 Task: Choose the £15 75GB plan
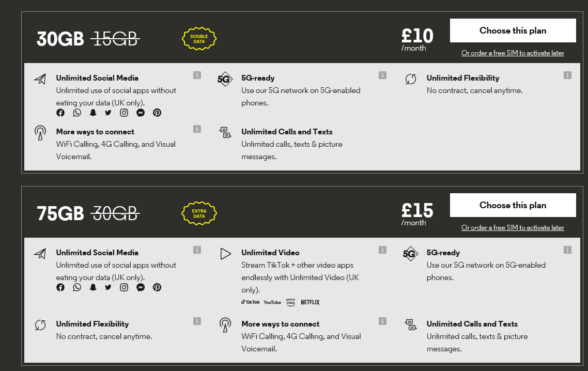coord(513,205)
